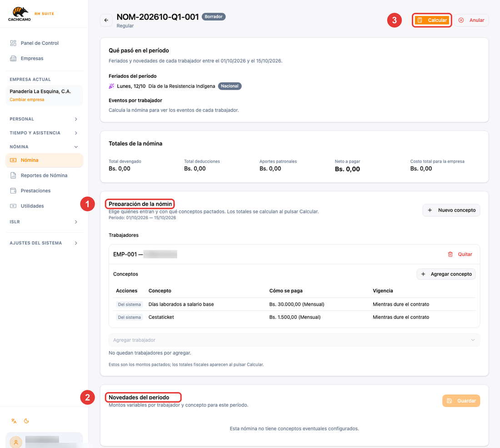Click the Prestaciones wallet icon
Viewport: 500px width, 448px height.
13,191
